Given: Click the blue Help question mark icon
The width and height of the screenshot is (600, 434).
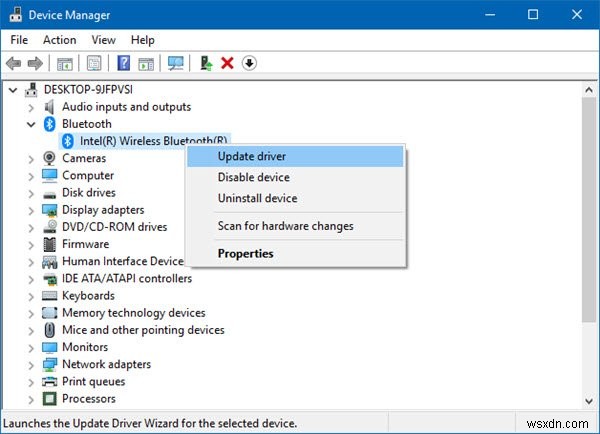Looking at the screenshot, I should (x=124, y=63).
